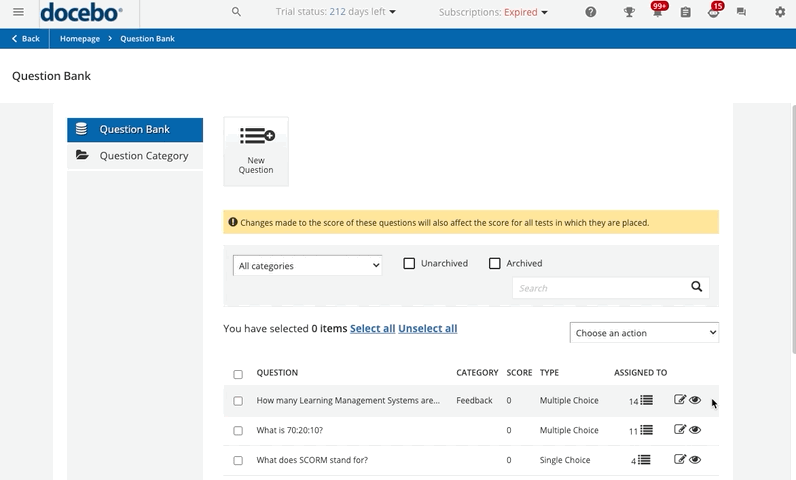Click the docebo logo
The width and height of the screenshot is (796, 480).
[81, 13]
